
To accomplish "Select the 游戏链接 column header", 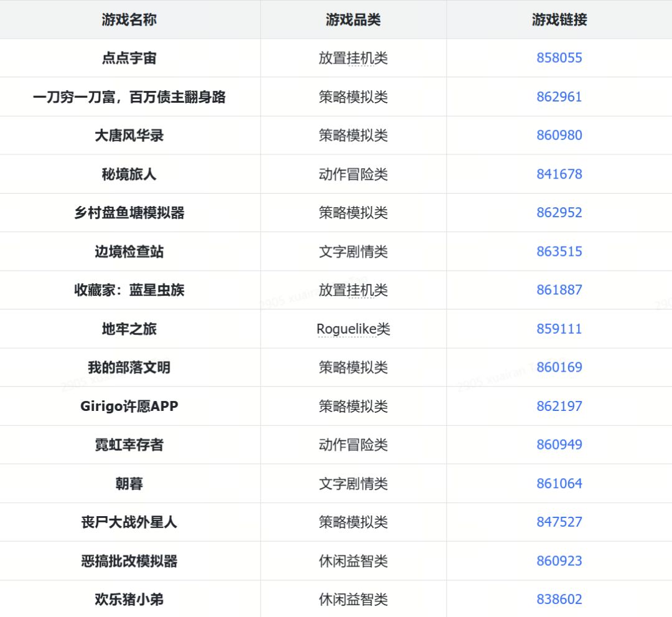I will (559, 20).
